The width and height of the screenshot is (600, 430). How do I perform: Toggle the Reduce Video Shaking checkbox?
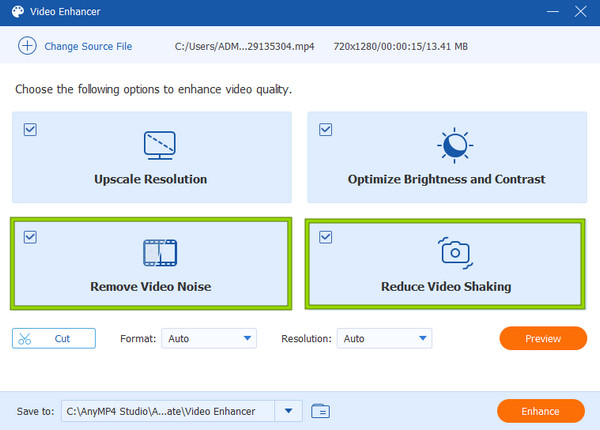click(x=326, y=237)
